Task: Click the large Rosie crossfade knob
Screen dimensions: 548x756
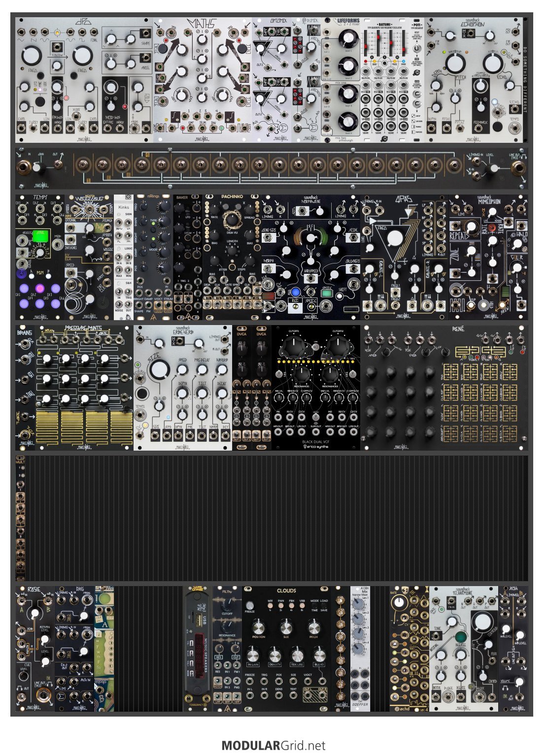Action: [34, 614]
